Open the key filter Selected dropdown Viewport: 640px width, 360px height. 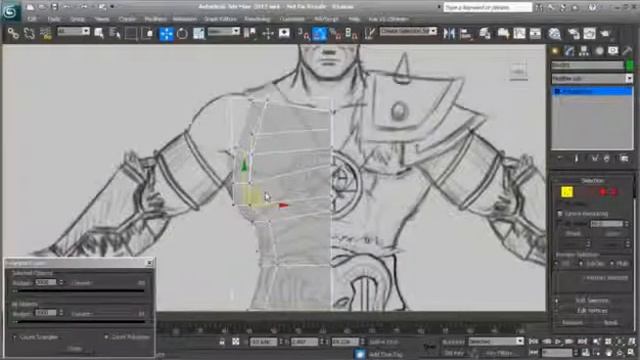pyautogui.click(x=496, y=341)
